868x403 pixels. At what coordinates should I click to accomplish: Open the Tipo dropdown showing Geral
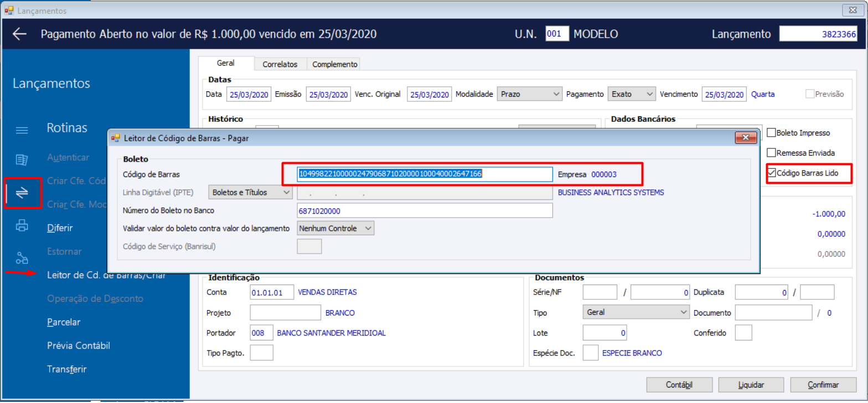coord(636,312)
